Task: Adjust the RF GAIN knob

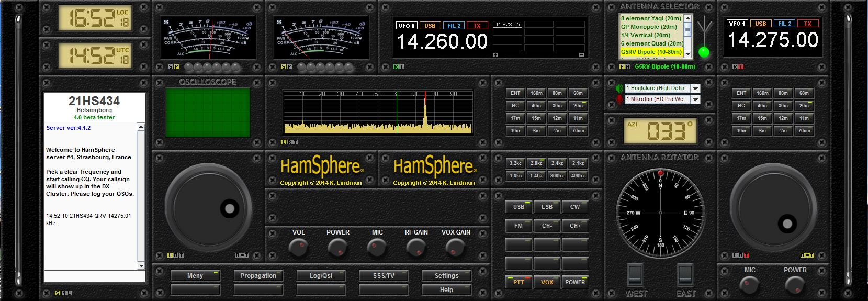Action: pyautogui.click(x=416, y=247)
